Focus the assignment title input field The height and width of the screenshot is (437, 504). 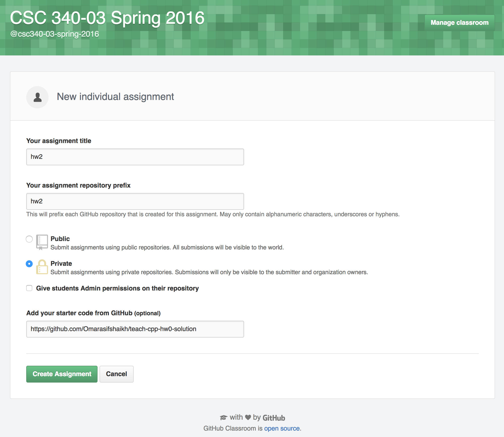(x=135, y=157)
